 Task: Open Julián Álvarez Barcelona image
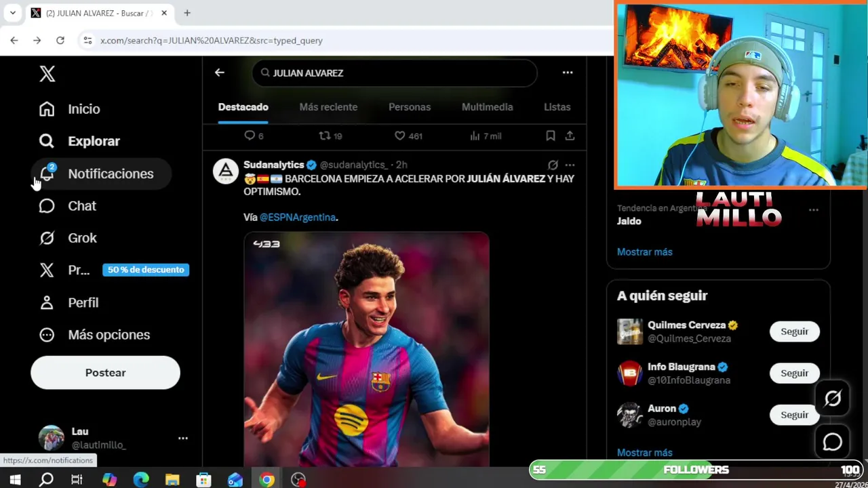pos(366,349)
